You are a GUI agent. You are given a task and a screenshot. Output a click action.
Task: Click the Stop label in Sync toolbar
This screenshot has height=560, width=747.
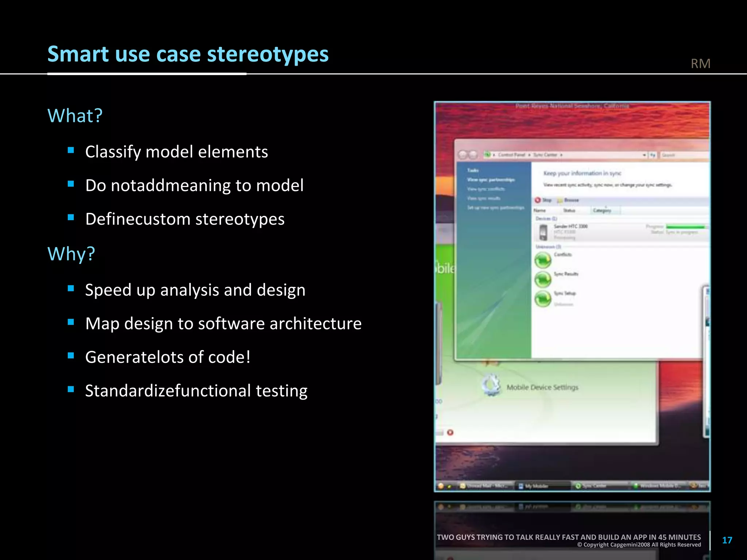coord(547,200)
